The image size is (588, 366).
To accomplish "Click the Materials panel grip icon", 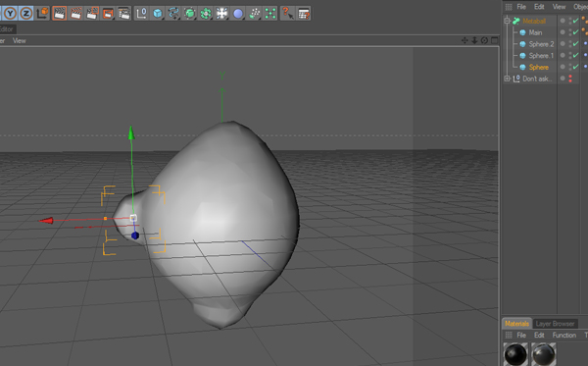I will pos(509,335).
